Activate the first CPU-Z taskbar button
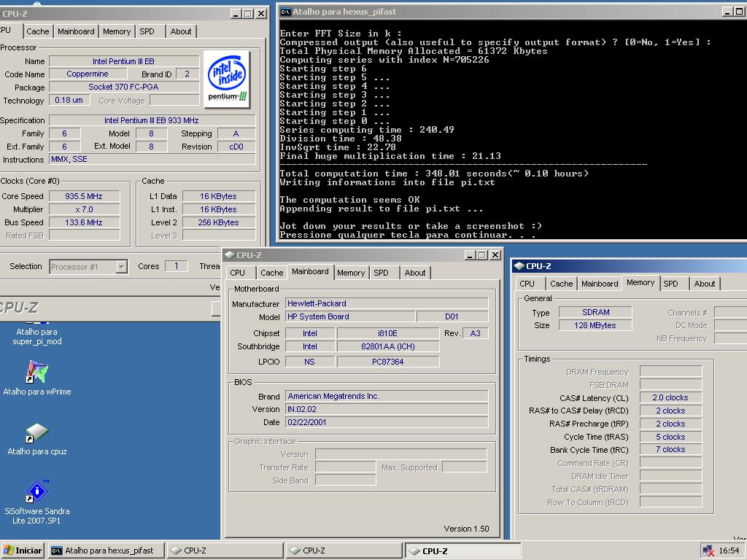This screenshot has height=560, width=747. click(226, 551)
